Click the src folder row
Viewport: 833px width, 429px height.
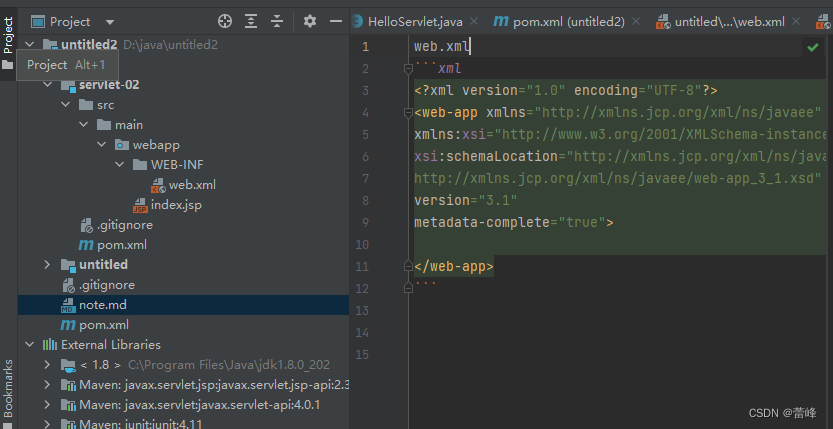coord(183,105)
